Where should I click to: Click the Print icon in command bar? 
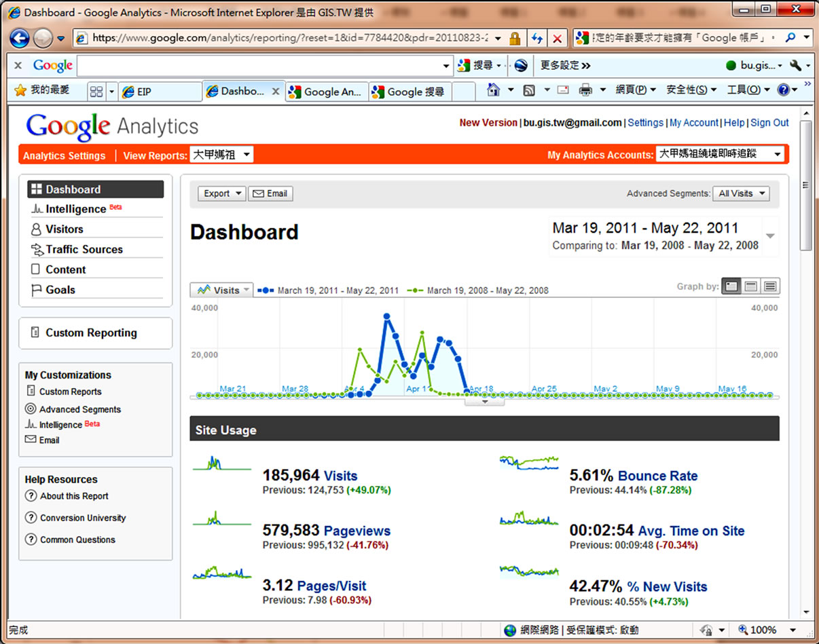[x=585, y=90]
